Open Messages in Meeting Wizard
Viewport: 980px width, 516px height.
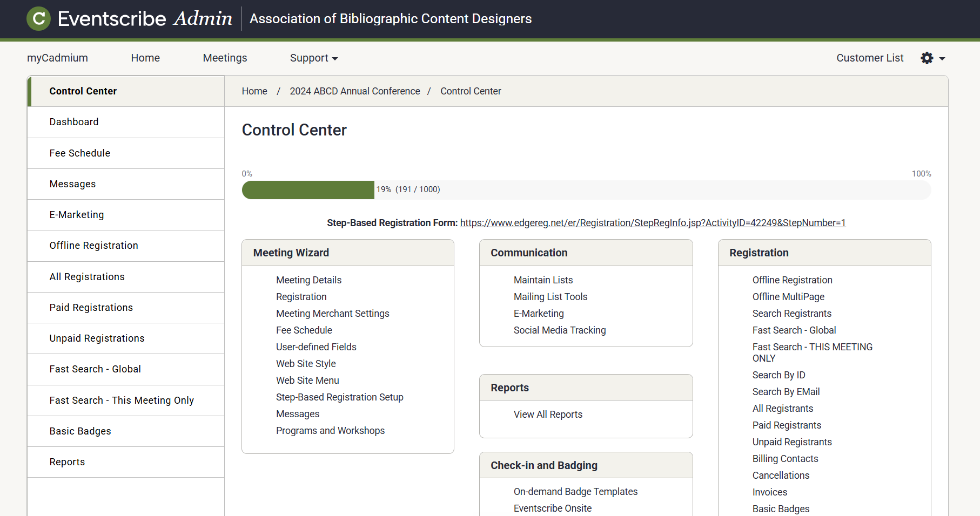tap(298, 414)
